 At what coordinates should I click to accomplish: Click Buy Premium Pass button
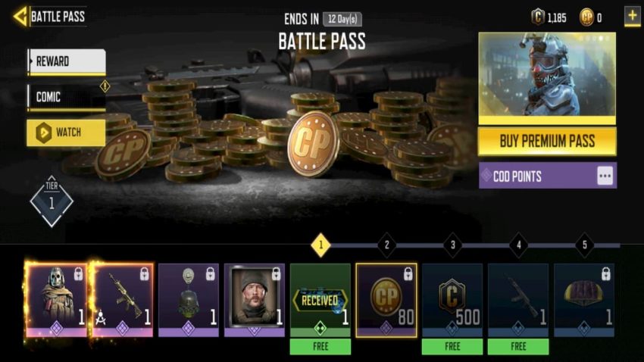(x=547, y=141)
